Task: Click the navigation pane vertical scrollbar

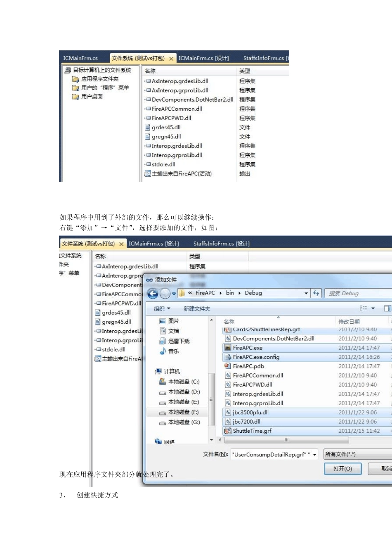Action: [x=212, y=399]
